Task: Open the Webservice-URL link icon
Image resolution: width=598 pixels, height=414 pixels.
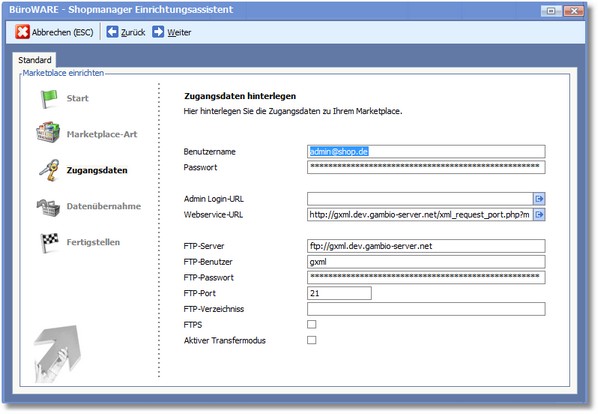Action: tap(539, 215)
